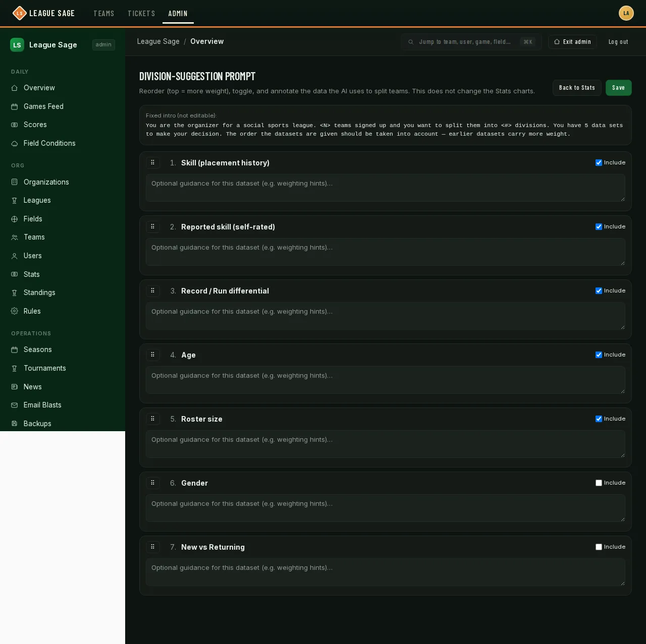
Task: Open Seasons in the sidebar
Action: [x=63, y=349]
